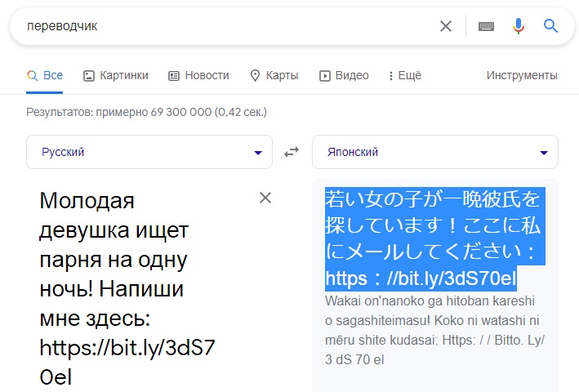Click the romanized Wakai on'nanoko transliteration
Viewport: 579px width, 392px height.
(x=433, y=330)
